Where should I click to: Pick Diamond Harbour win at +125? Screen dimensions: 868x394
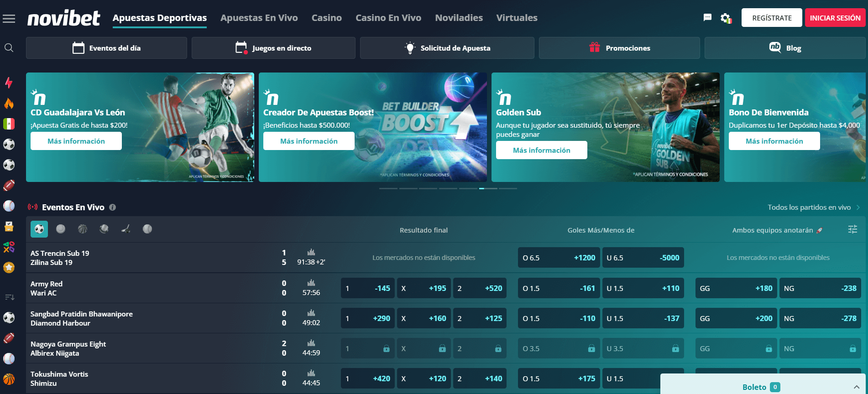[x=480, y=318]
